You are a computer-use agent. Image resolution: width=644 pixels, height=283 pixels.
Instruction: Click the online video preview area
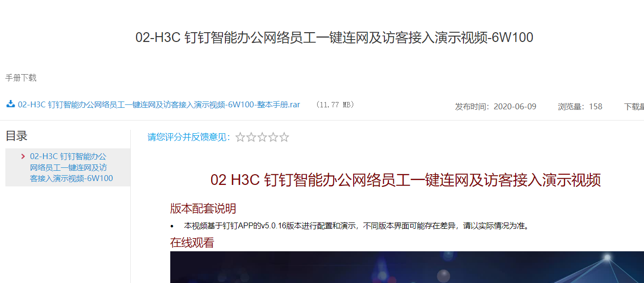(407, 267)
